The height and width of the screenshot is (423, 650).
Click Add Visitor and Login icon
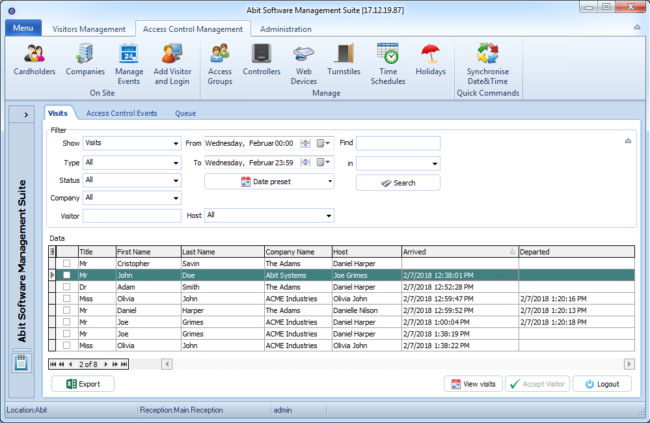click(x=173, y=59)
